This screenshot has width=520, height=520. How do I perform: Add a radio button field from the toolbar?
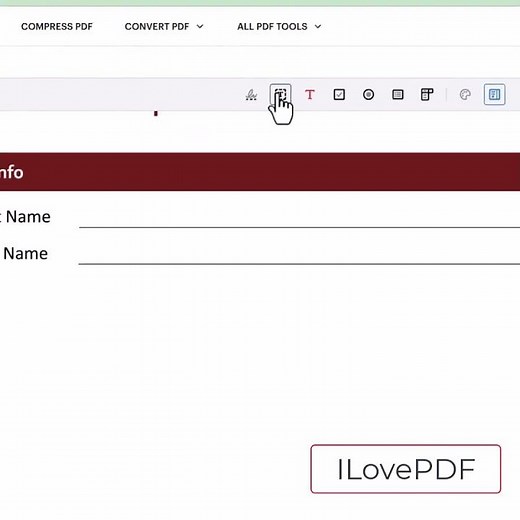368,95
